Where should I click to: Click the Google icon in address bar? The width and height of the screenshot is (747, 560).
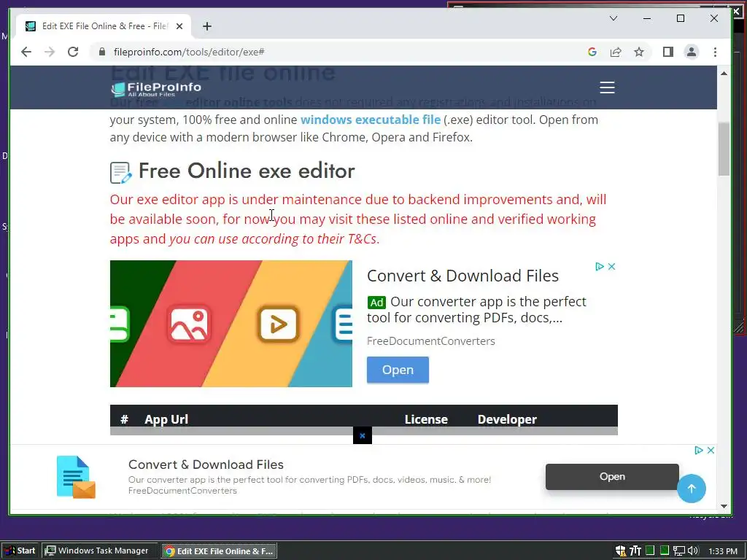(592, 52)
